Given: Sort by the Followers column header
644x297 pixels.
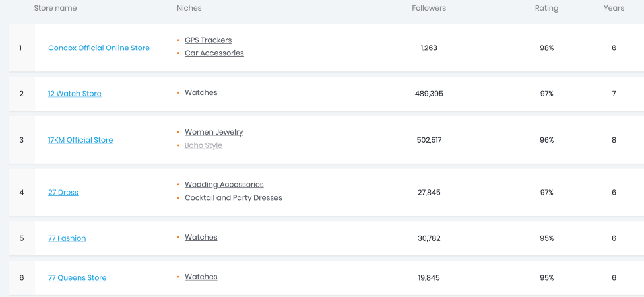Looking at the screenshot, I should pos(429,8).
